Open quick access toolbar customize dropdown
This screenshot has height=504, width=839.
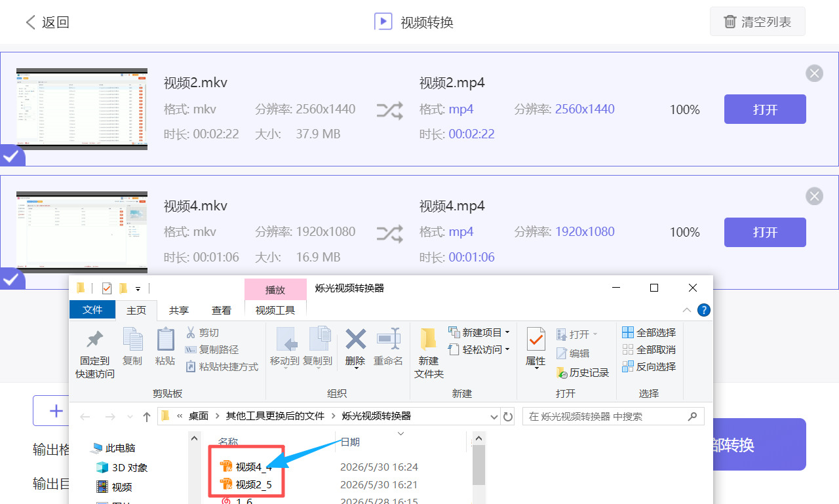[138, 288]
